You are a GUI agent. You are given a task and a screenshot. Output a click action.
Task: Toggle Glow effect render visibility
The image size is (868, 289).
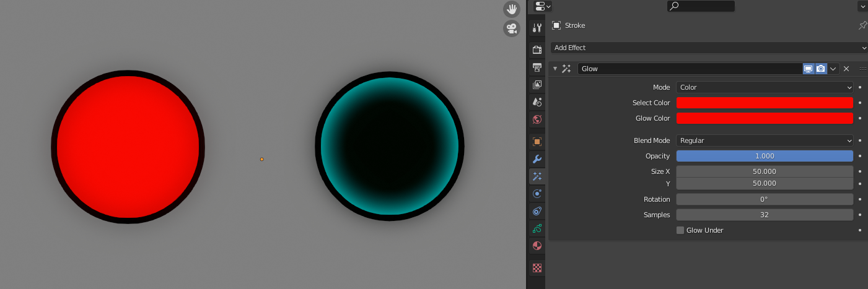point(821,69)
